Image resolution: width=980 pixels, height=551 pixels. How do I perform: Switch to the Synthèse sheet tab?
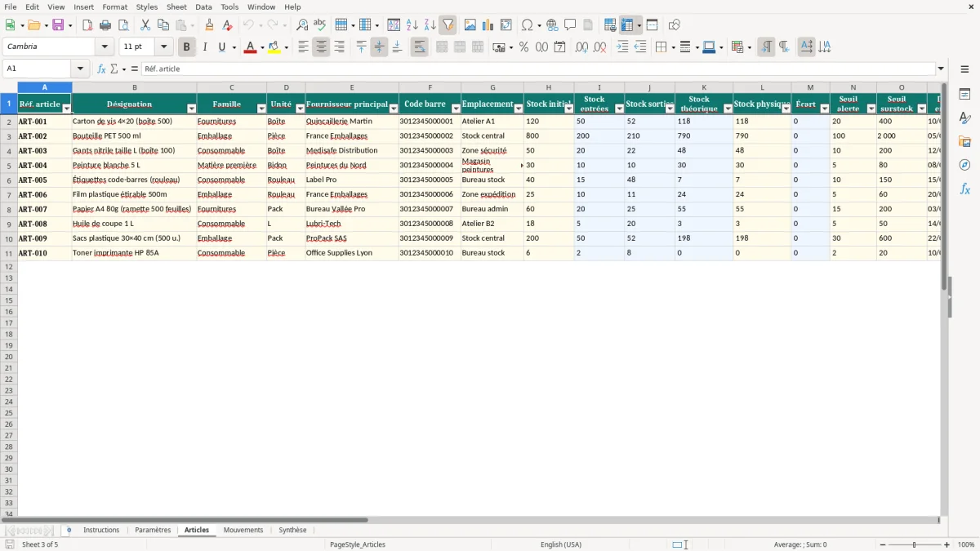292,530
